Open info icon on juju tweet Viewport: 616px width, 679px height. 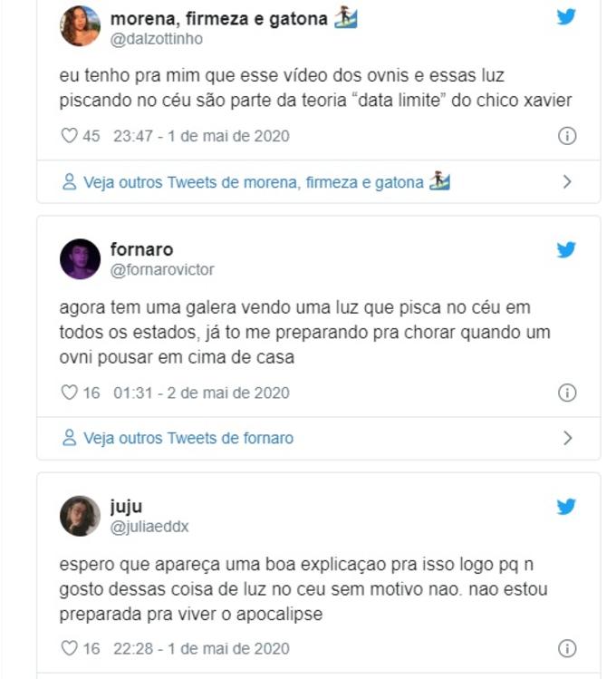click(x=567, y=648)
